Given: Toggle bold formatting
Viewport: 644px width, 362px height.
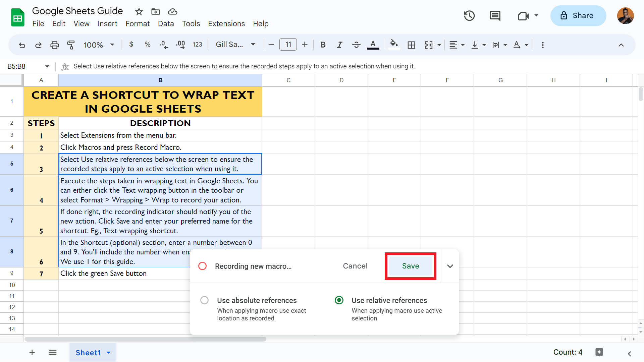Looking at the screenshot, I should 323,45.
